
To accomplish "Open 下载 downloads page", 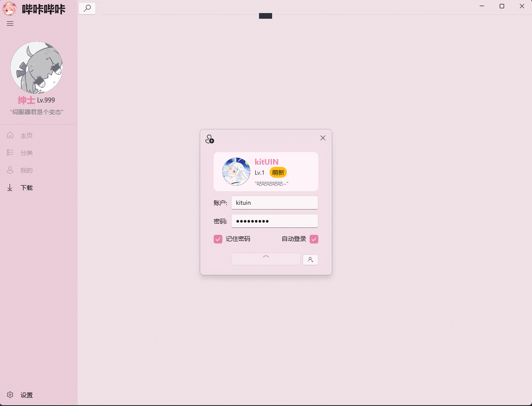I will click(39, 188).
